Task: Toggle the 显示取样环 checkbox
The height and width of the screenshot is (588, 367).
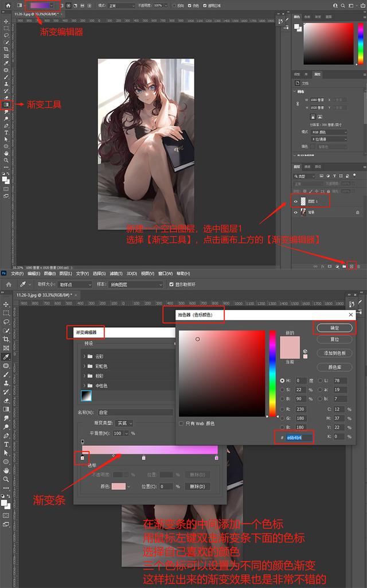Action: coord(171,284)
